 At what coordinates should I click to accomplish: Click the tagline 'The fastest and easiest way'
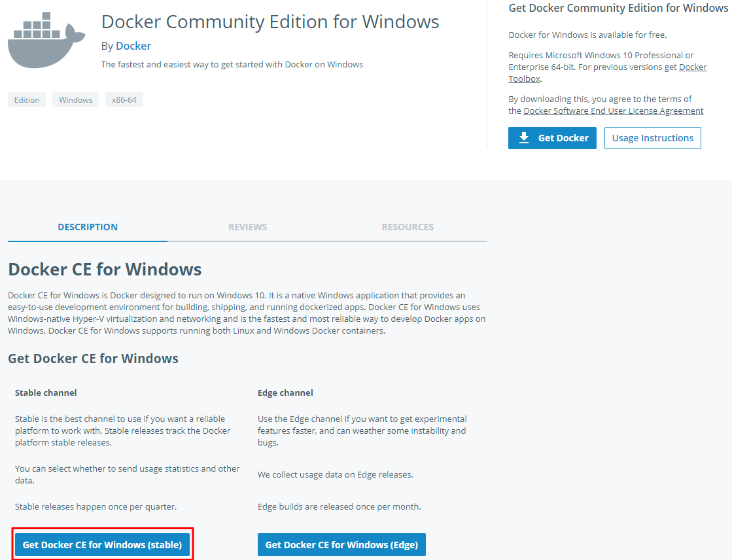coord(232,65)
